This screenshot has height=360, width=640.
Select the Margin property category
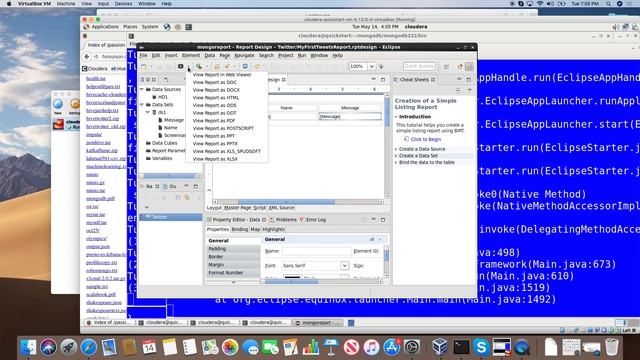233,265
